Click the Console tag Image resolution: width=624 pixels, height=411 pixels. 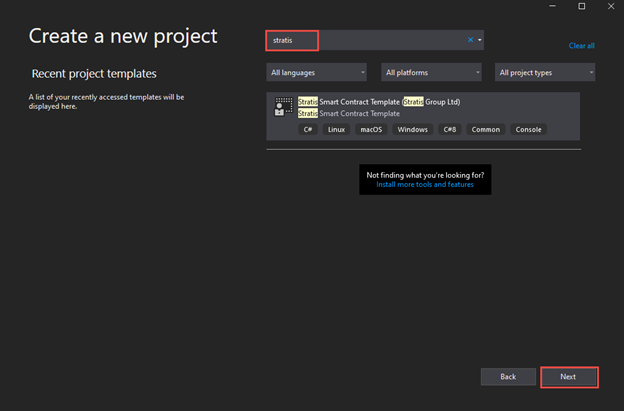pyautogui.click(x=528, y=130)
